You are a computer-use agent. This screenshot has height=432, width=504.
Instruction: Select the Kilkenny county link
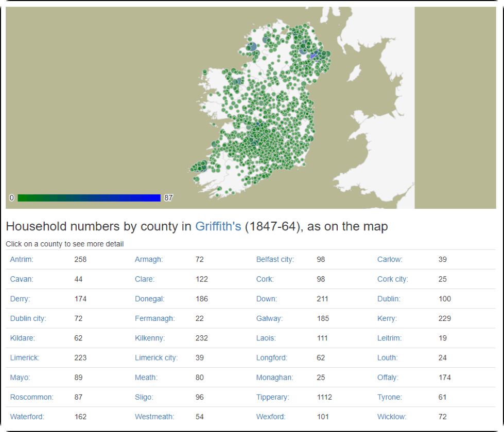point(149,338)
